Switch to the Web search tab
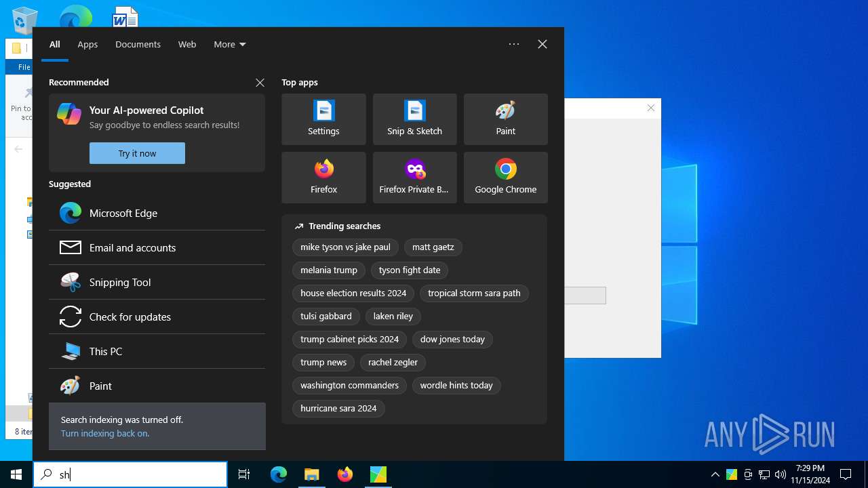868x488 pixels. click(x=187, y=44)
